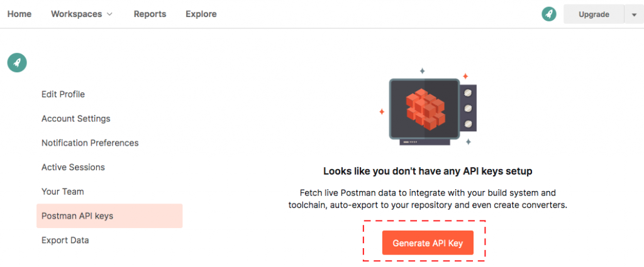Click the Upgrade button
This screenshot has height=267, width=644.
(x=594, y=14)
